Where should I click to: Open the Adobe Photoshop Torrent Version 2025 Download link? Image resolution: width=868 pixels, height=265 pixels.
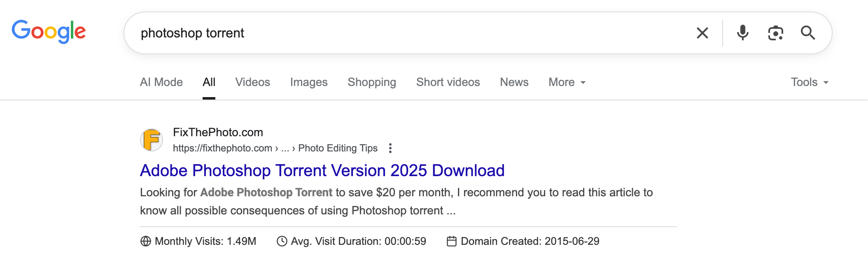coord(322,170)
